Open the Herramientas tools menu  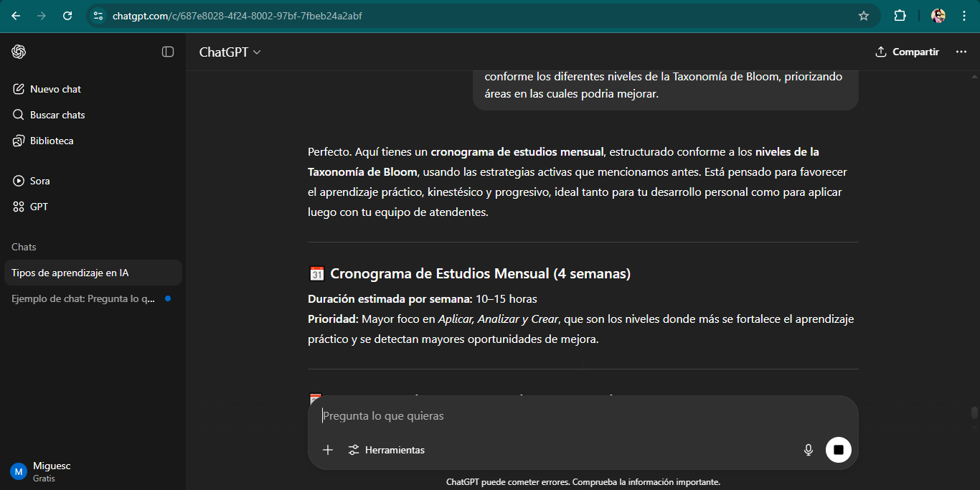[386, 450]
